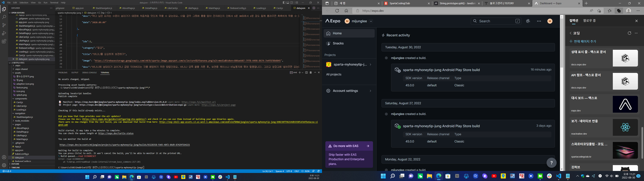Click the Expo help question mark button
This screenshot has height=181, width=644.
pos(551,163)
